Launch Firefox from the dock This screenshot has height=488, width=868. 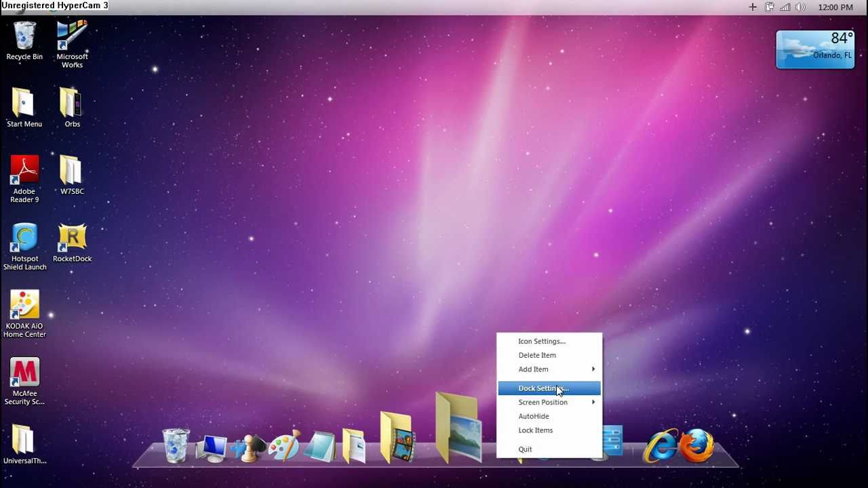(x=696, y=446)
